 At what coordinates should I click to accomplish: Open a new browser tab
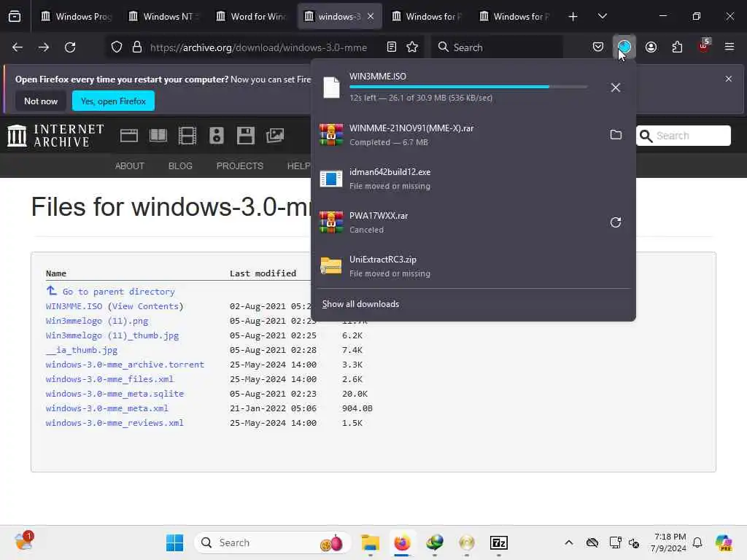[x=573, y=17]
